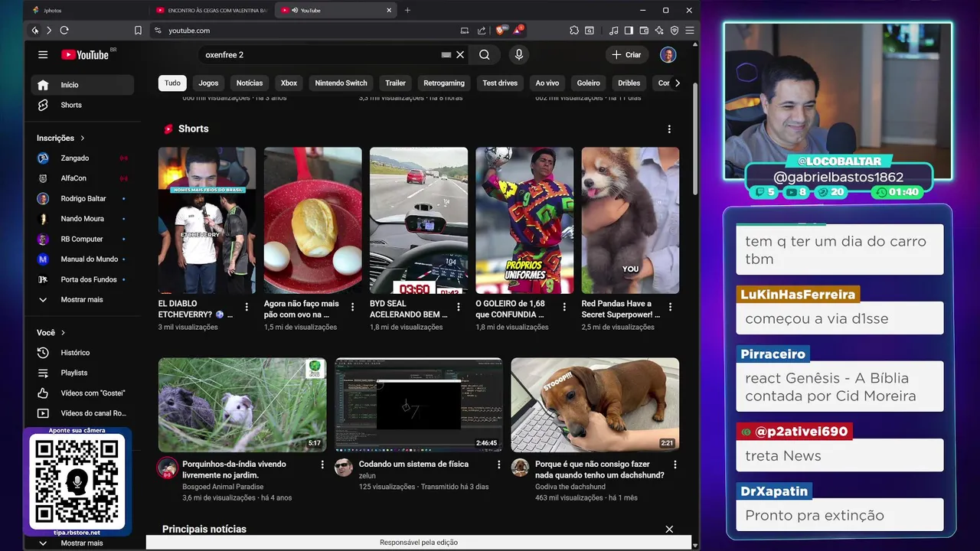Screen dimensions: 980x551
Task: Go back with the browser back arrow
Action: click(x=35, y=31)
